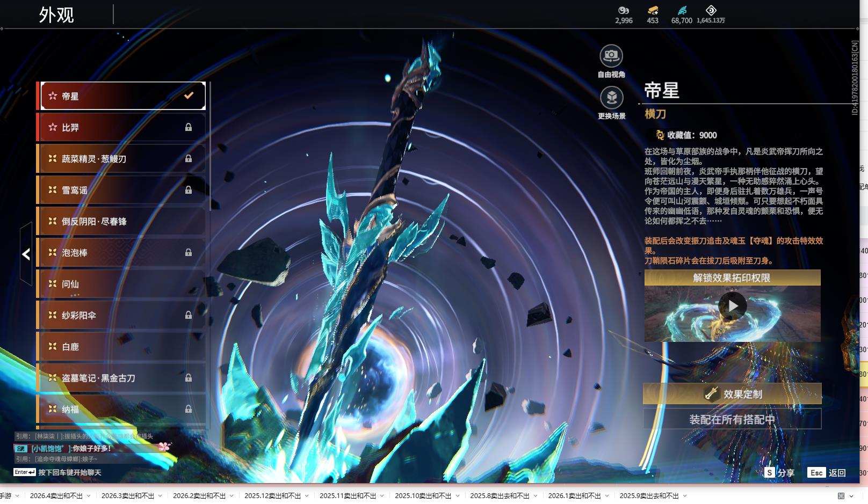The height and width of the screenshot is (504, 868).
Task: Open the 自由视角 free camera view
Action: point(611,55)
